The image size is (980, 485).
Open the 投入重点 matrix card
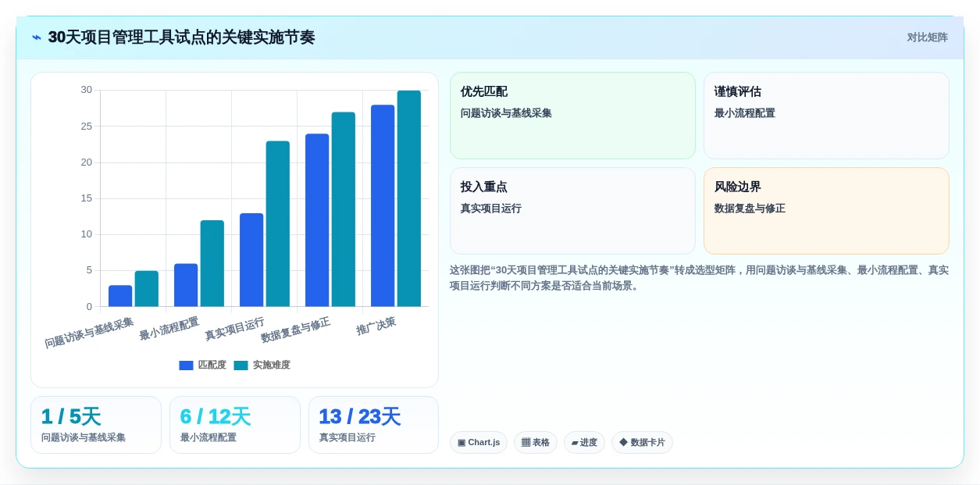572,211
